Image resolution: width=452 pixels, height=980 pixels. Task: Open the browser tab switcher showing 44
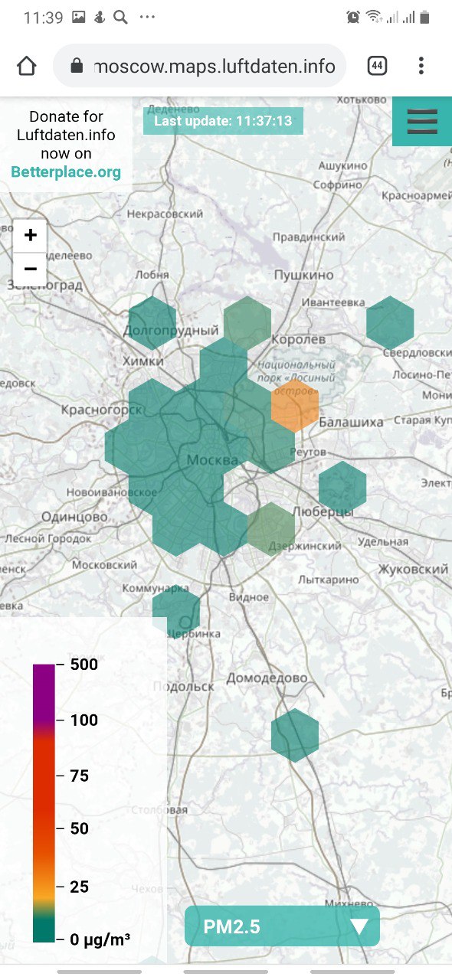coord(377,66)
